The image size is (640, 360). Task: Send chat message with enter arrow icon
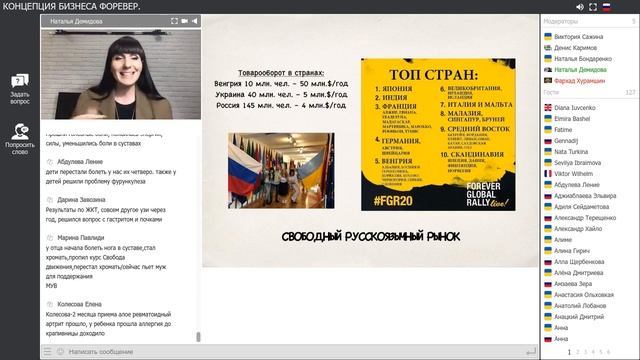point(531,351)
